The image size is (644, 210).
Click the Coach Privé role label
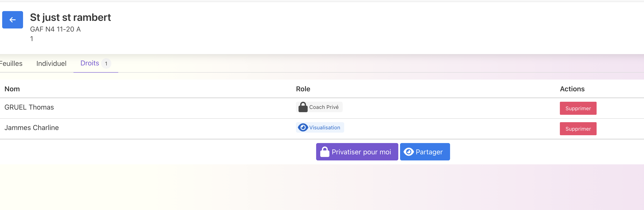click(324, 107)
